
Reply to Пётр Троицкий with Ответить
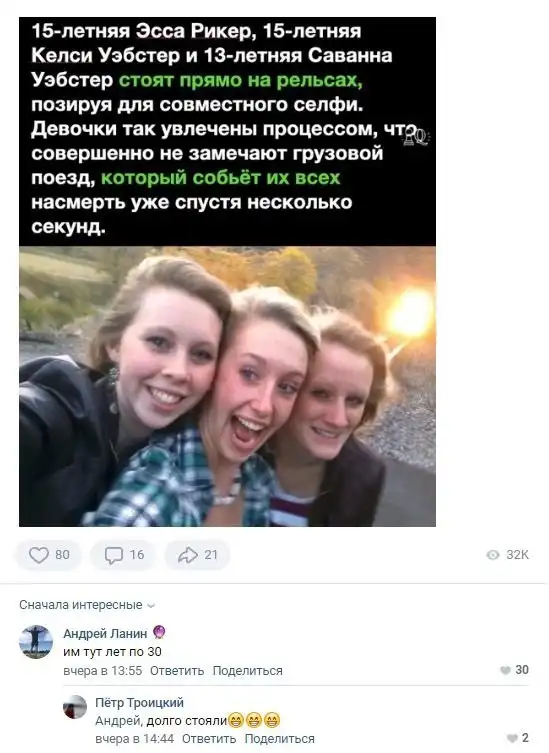[209, 739]
